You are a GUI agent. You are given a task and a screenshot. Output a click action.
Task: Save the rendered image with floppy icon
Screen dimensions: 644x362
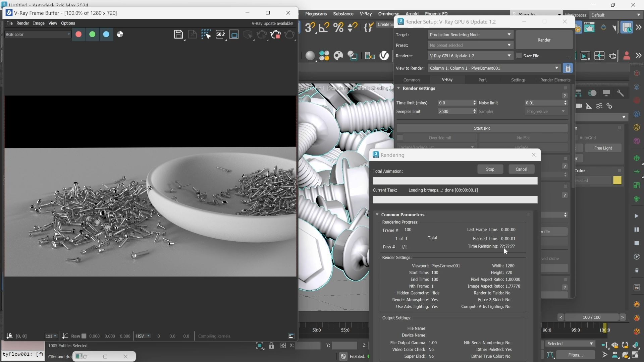coord(178,34)
